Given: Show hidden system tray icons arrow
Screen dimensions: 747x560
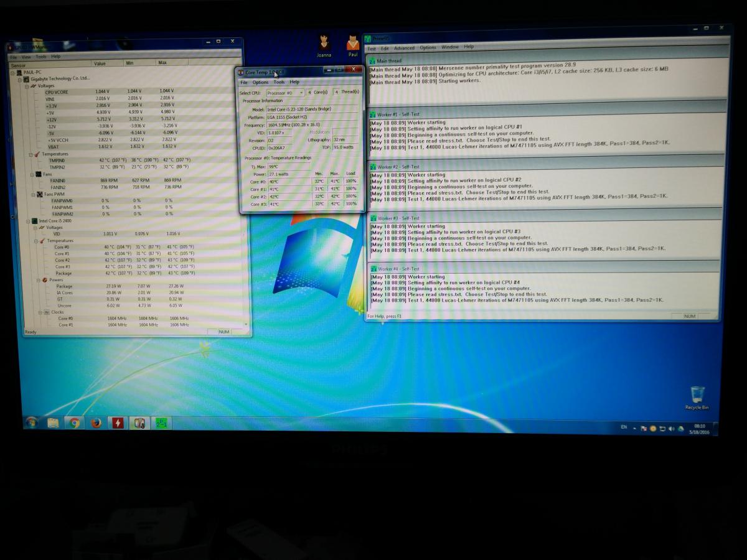Looking at the screenshot, I should [x=634, y=428].
